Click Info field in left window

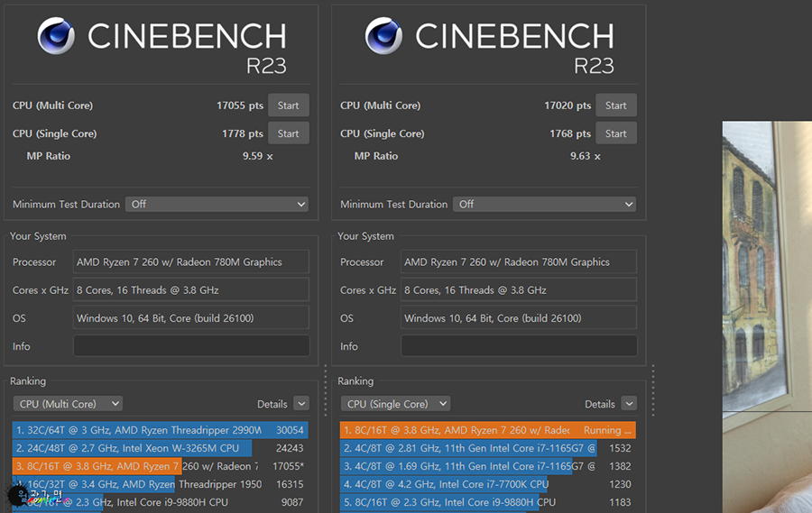click(191, 346)
